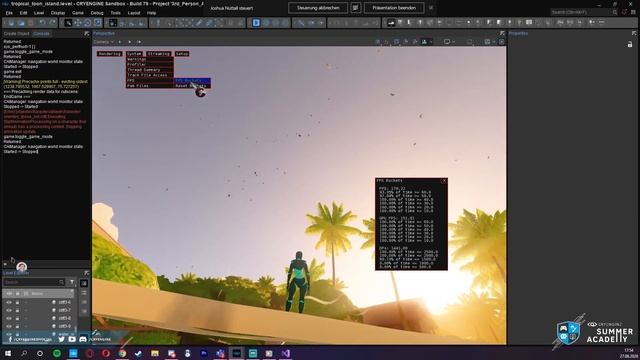The image size is (640, 360).
Task: Open the Display menu
Action: pos(58,13)
